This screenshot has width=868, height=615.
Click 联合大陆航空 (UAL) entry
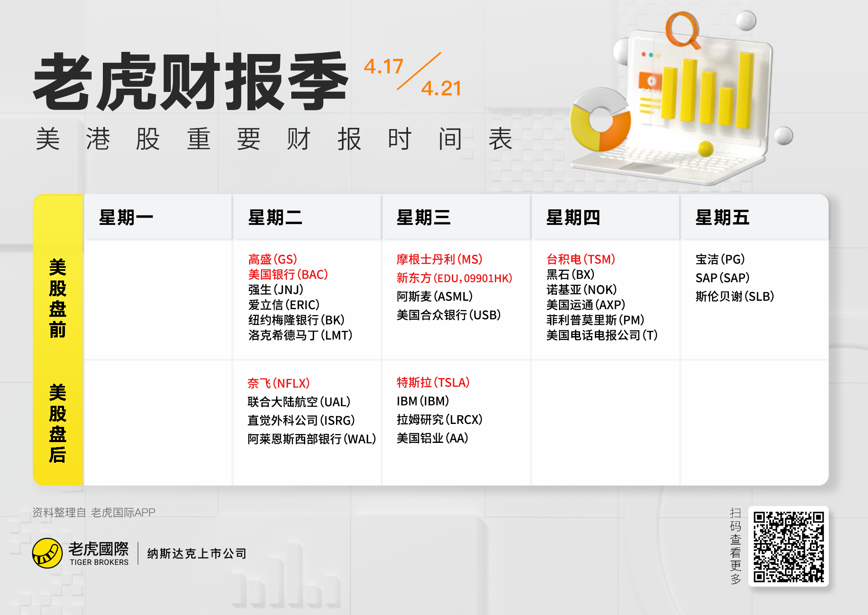pos(299,402)
